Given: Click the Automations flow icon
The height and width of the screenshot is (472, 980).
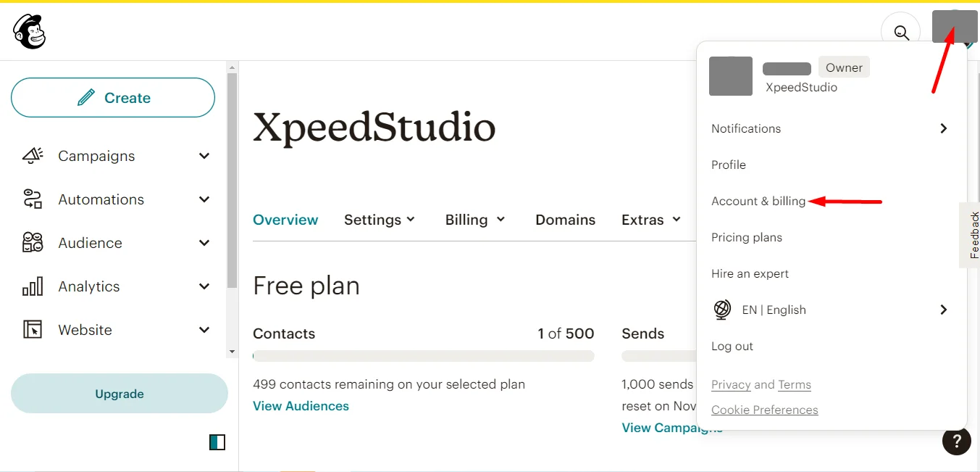Looking at the screenshot, I should point(33,199).
